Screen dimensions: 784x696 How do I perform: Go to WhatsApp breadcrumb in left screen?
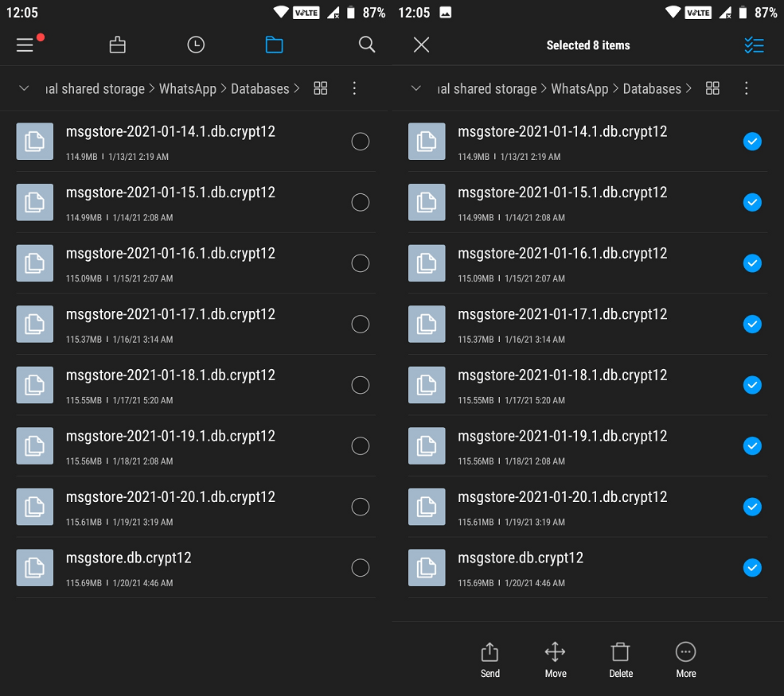tap(188, 89)
